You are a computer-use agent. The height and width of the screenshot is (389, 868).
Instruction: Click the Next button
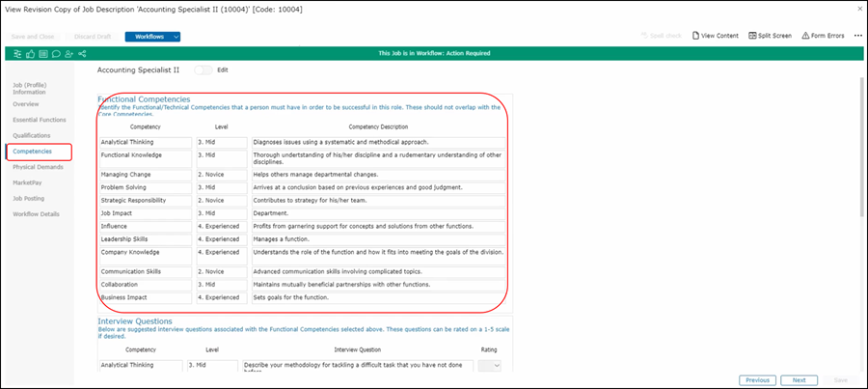point(799,380)
